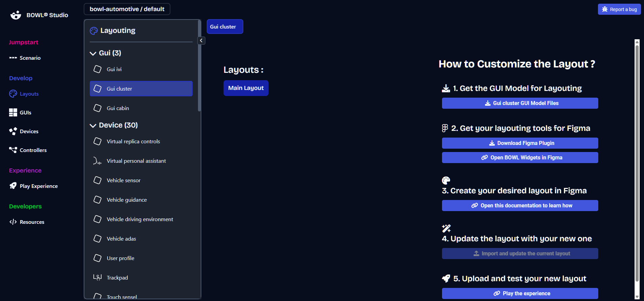Click the Gui cluster tab chip
Image resolution: width=644 pixels, height=301 pixels.
point(225,27)
